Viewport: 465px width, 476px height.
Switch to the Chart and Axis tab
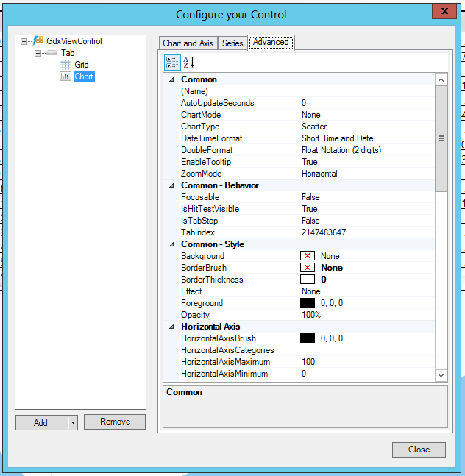188,43
